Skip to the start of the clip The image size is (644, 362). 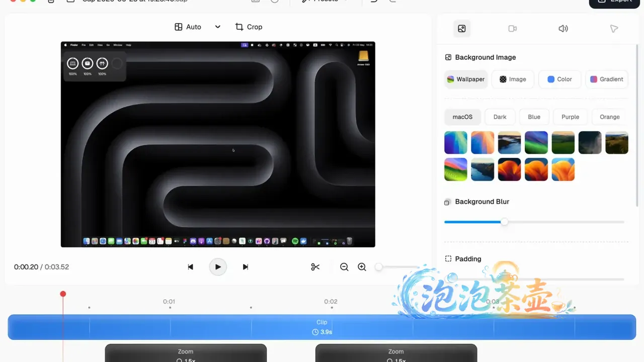190,267
